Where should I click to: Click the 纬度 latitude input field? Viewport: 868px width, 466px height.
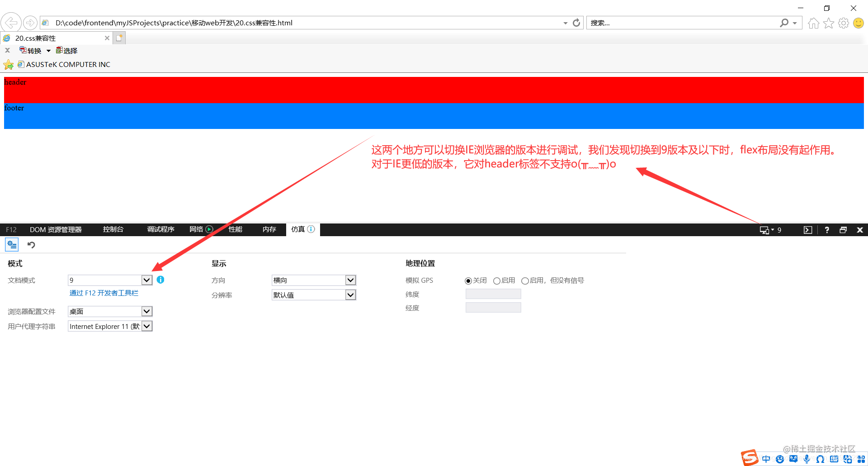coord(492,294)
